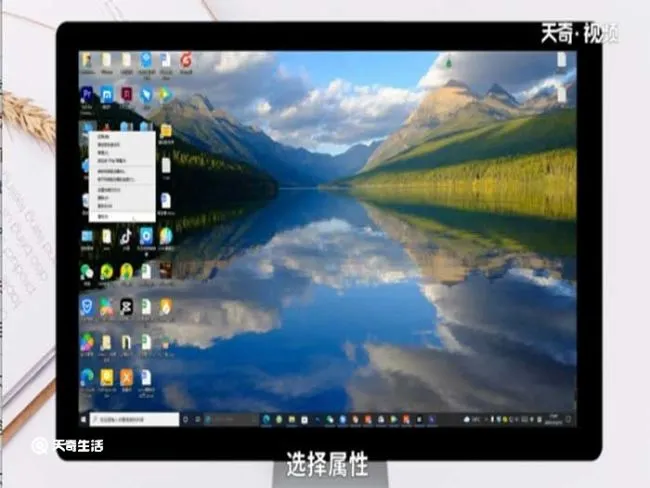The image size is (650, 488).
Task: Open Edge browser from the taskbar
Action: [266, 420]
